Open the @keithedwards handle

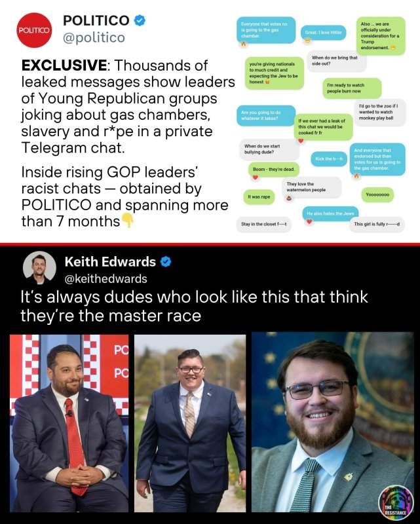coord(105,278)
